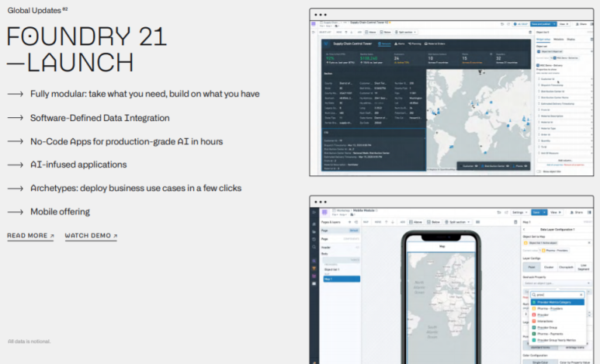The height and width of the screenshot is (364, 600).
Task: Select Planning tab in Control Tower
Action: (x=414, y=44)
